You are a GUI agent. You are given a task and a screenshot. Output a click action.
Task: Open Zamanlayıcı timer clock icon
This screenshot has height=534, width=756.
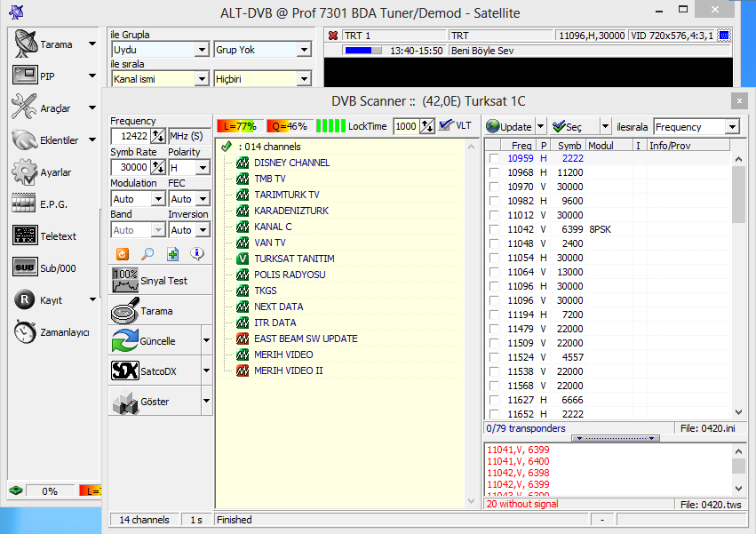(25, 332)
